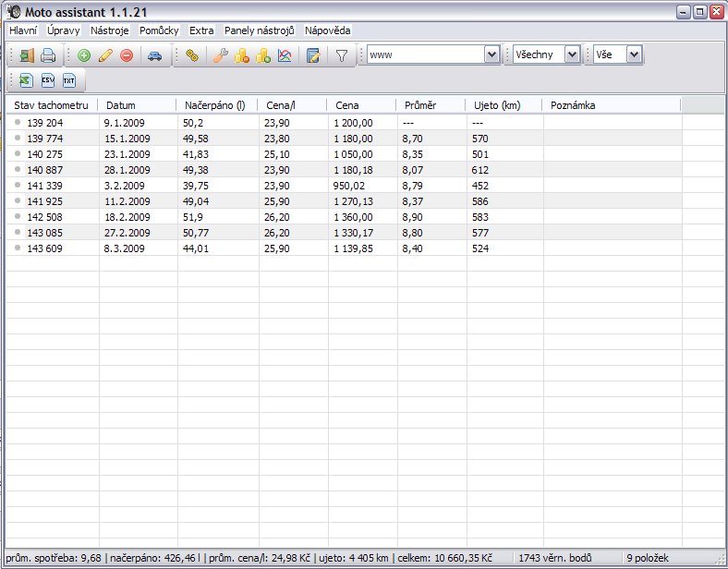The height and width of the screenshot is (569, 728).
Task: Open the Všechny dropdown list
Action: click(572, 55)
